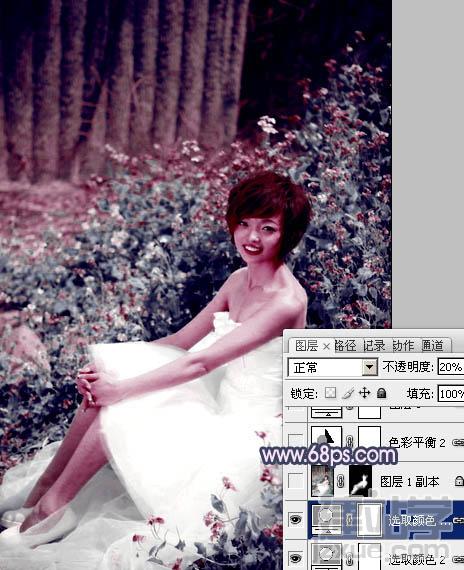Switch to the 路径 tab
The height and width of the screenshot is (570, 464).
[x=345, y=345]
